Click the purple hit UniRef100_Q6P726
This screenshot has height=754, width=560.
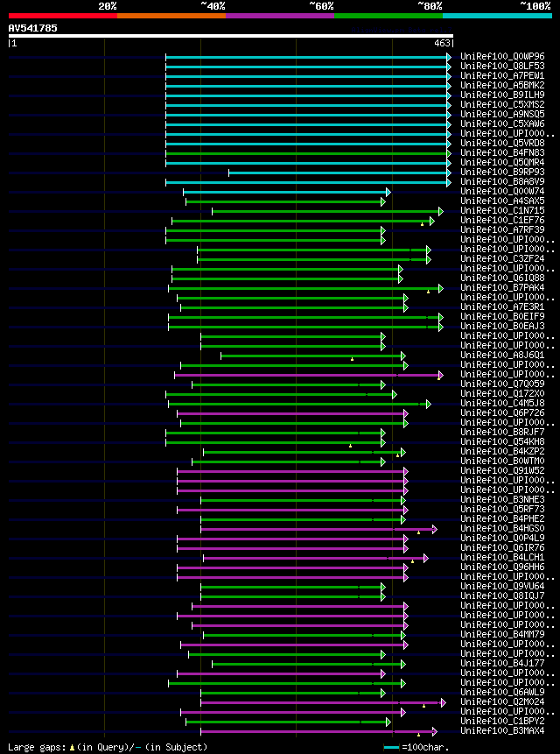(x=502, y=412)
